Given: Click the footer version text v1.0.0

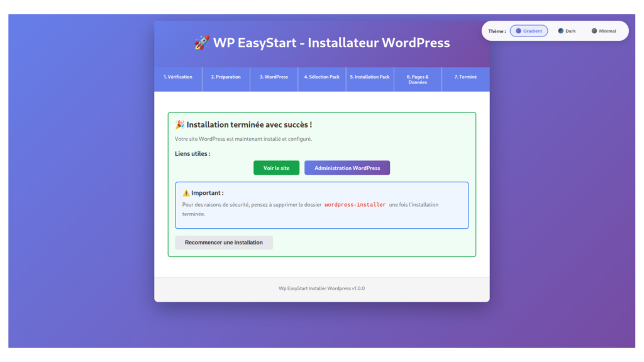Looking at the screenshot, I should click(x=358, y=288).
